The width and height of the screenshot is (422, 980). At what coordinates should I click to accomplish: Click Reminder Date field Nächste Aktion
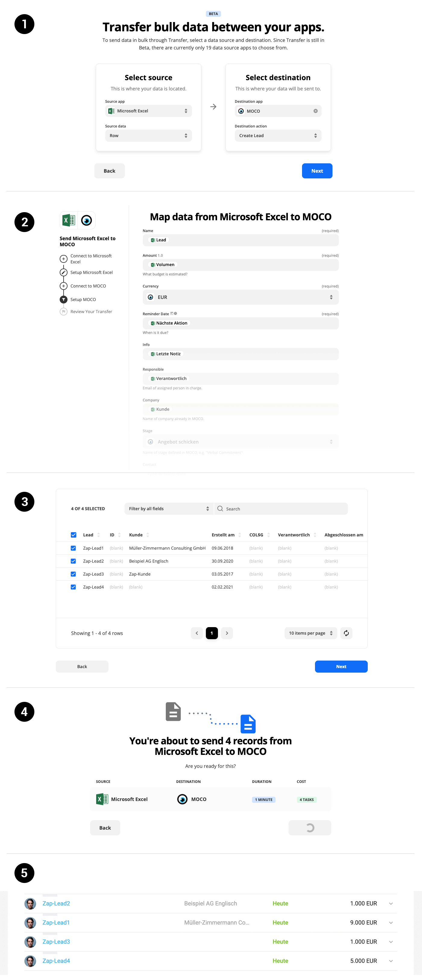[241, 323]
